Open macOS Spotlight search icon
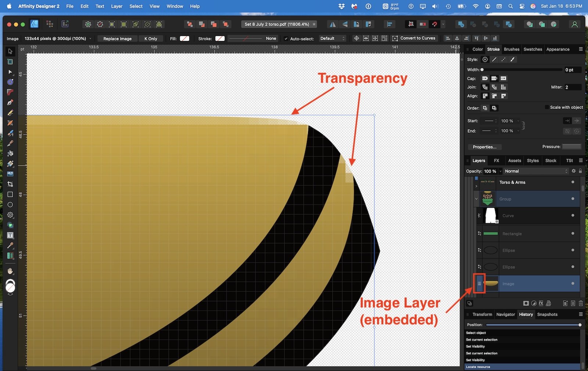The height and width of the screenshot is (371, 588). coord(510,6)
